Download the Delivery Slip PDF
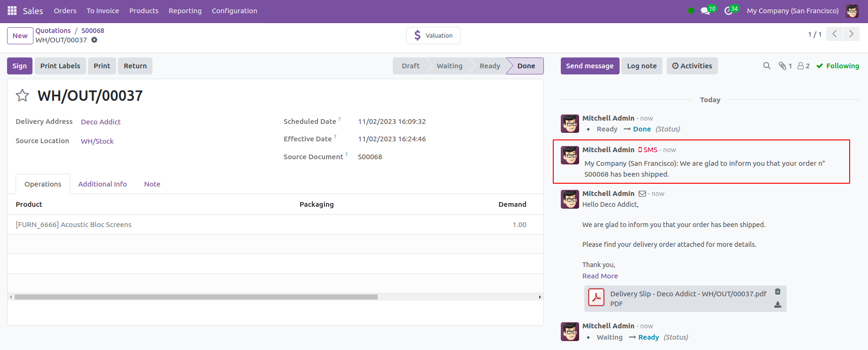 [x=778, y=305]
